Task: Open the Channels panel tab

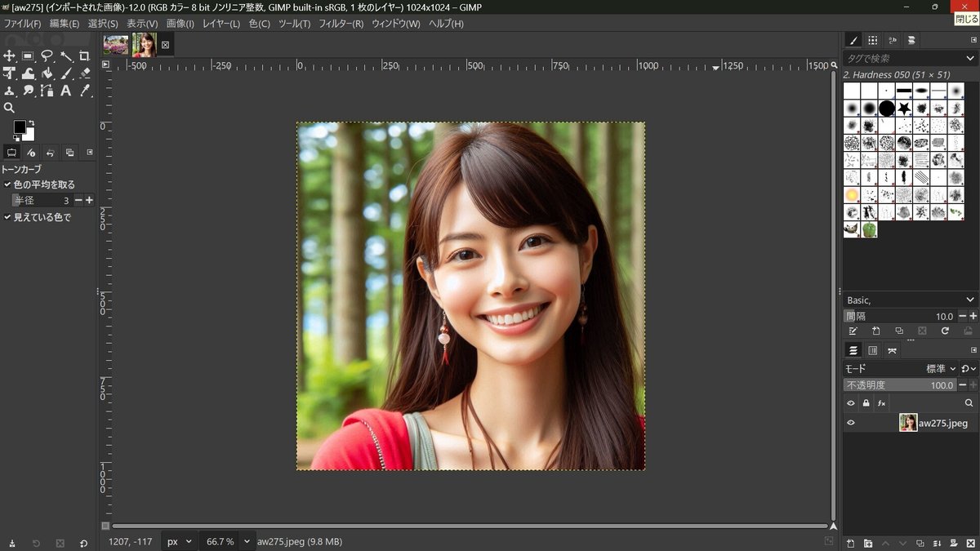Action: click(x=873, y=350)
